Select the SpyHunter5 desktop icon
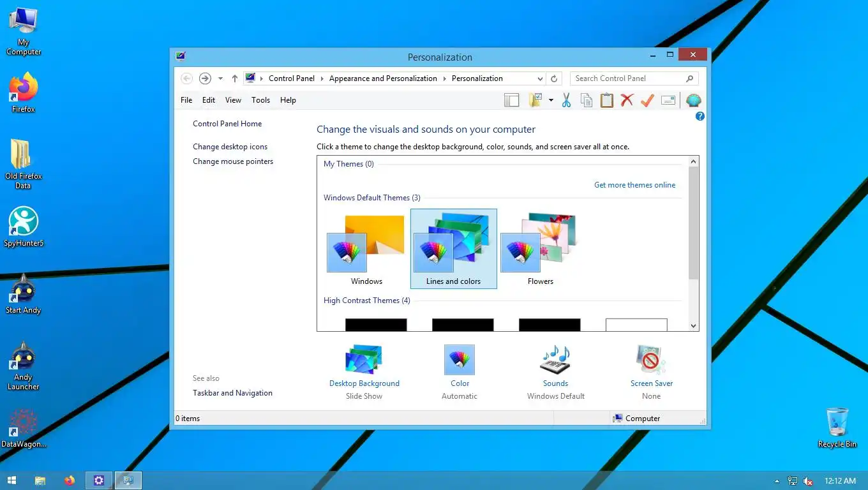868x490 pixels. pos(24,226)
